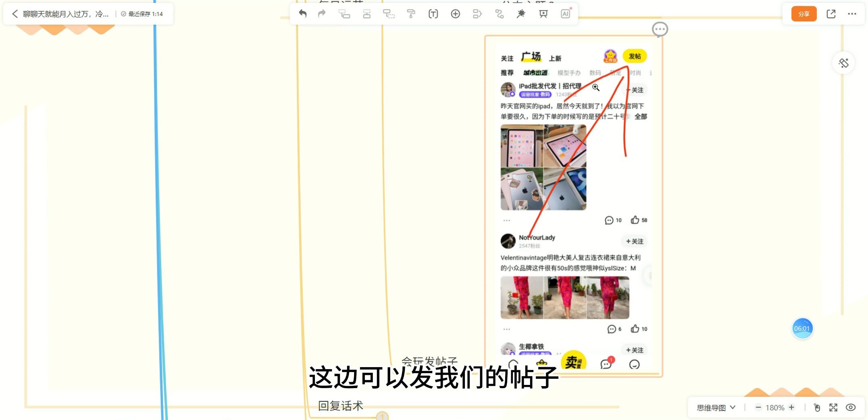Expand the 回复话术 branch node badge
Image resolution: width=868 pixels, height=420 pixels.
click(x=382, y=416)
